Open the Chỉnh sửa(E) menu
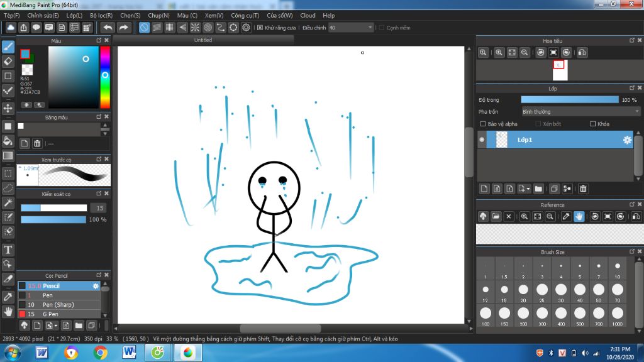 [x=43, y=15]
